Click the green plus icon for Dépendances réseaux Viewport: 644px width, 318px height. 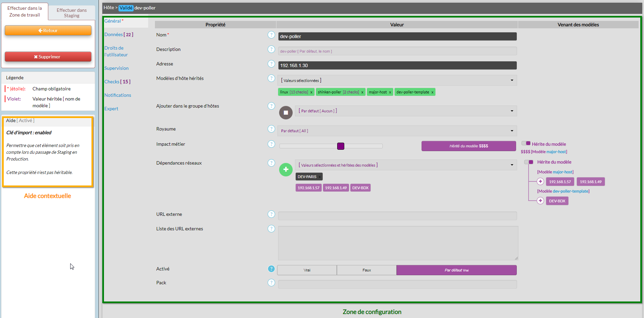click(286, 169)
